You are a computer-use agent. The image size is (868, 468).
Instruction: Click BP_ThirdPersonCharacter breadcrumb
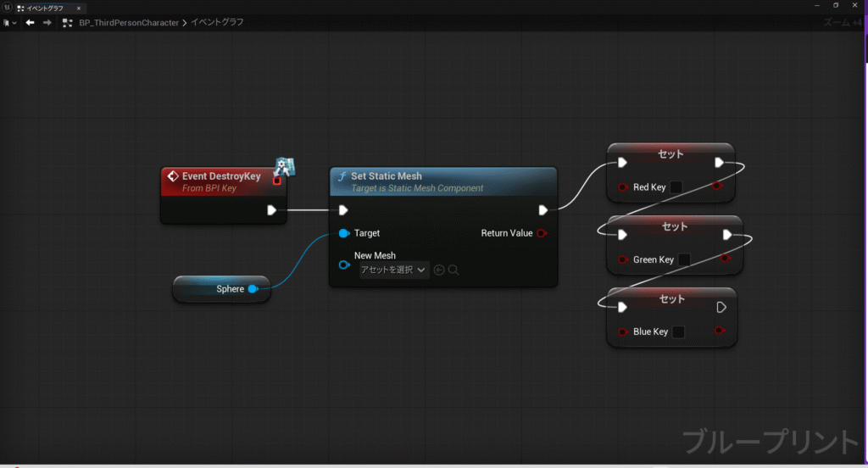[x=129, y=23]
